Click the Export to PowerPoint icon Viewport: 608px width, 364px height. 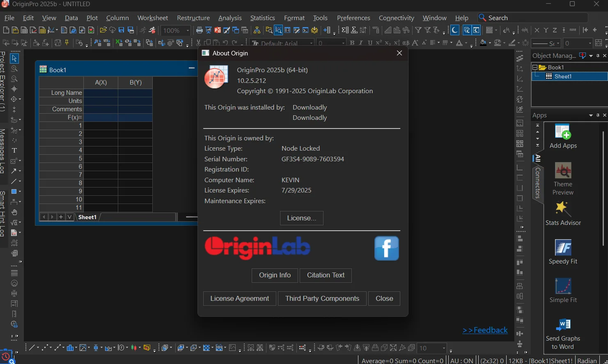pyautogui.click(x=218, y=30)
